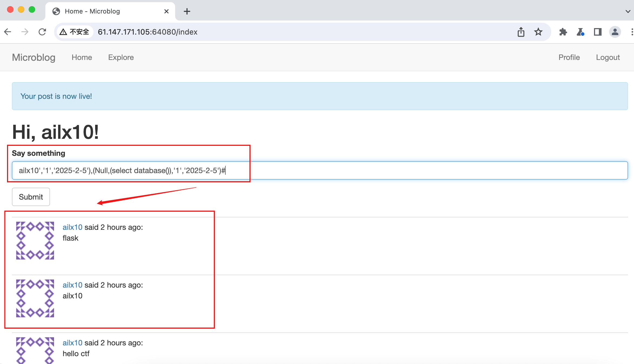The height and width of the screenshot is (364, 634).
Task: Click the 不安全 security warning badge
Action: click(75, 32)
